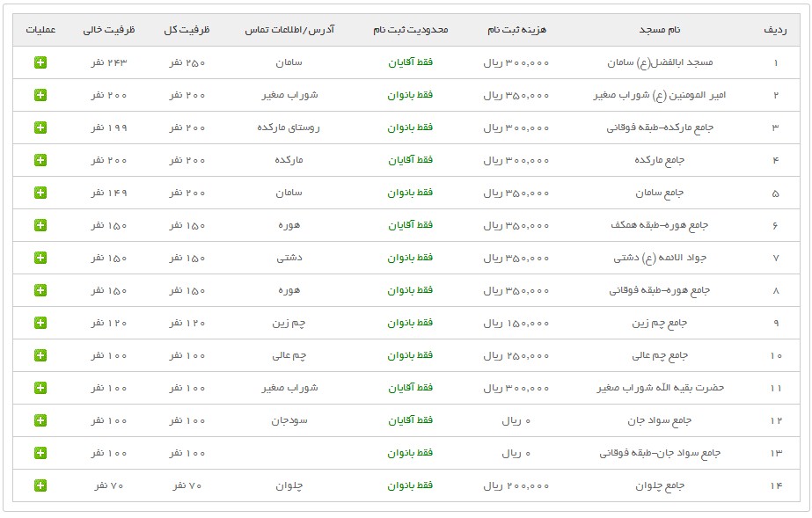Expand row 13 جامع سواد جان-طبقه فوقانی plus icon
Viewport: 812px width, 518px height.
[x=40, y=453]
